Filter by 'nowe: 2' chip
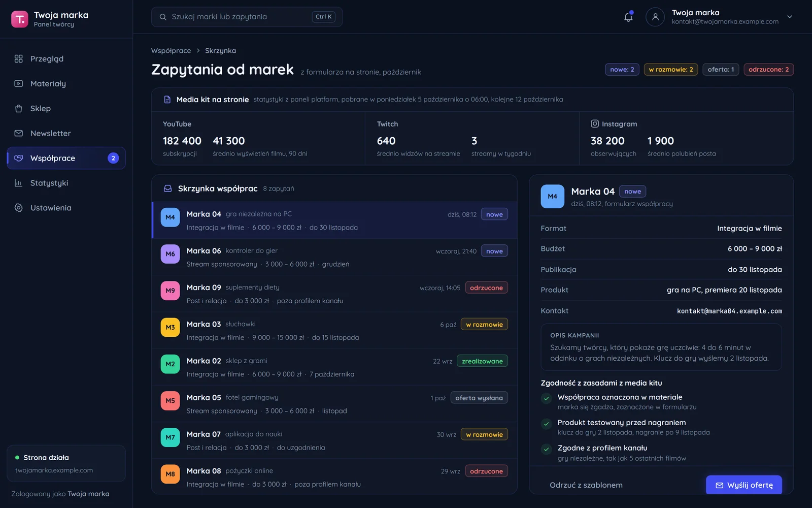 tap(622, 70)
